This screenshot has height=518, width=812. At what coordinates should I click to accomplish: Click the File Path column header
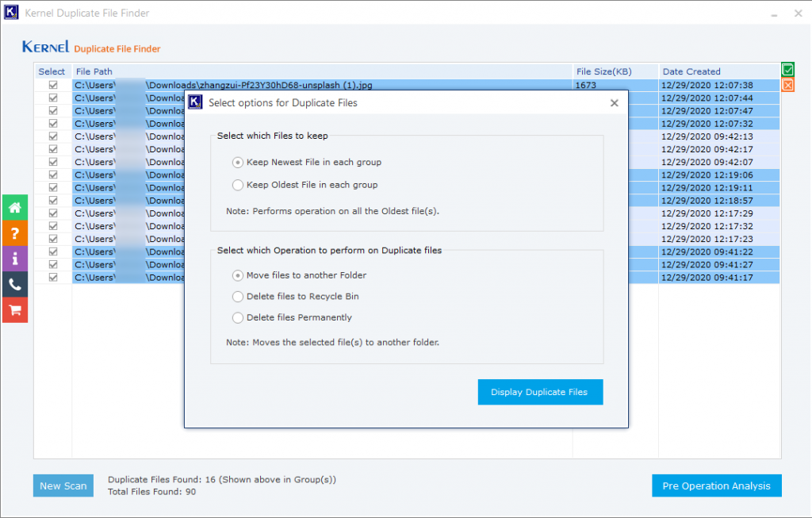click(95, 71)
